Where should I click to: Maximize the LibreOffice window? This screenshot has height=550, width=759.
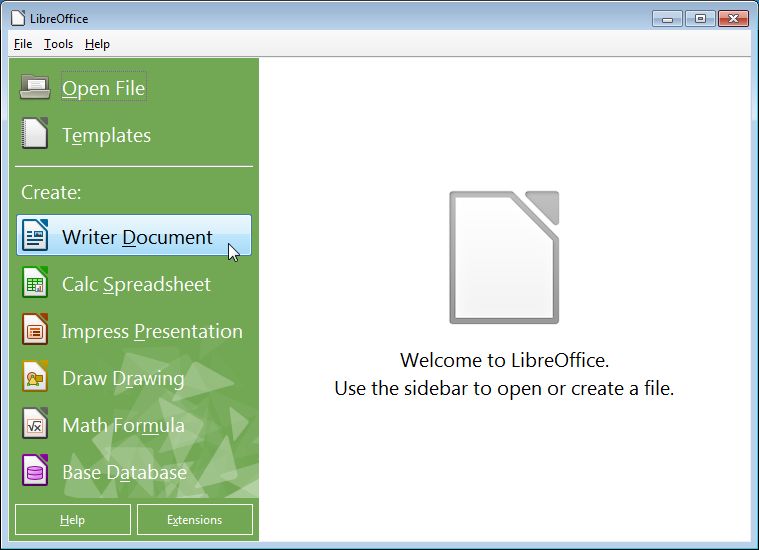(700, 18)
